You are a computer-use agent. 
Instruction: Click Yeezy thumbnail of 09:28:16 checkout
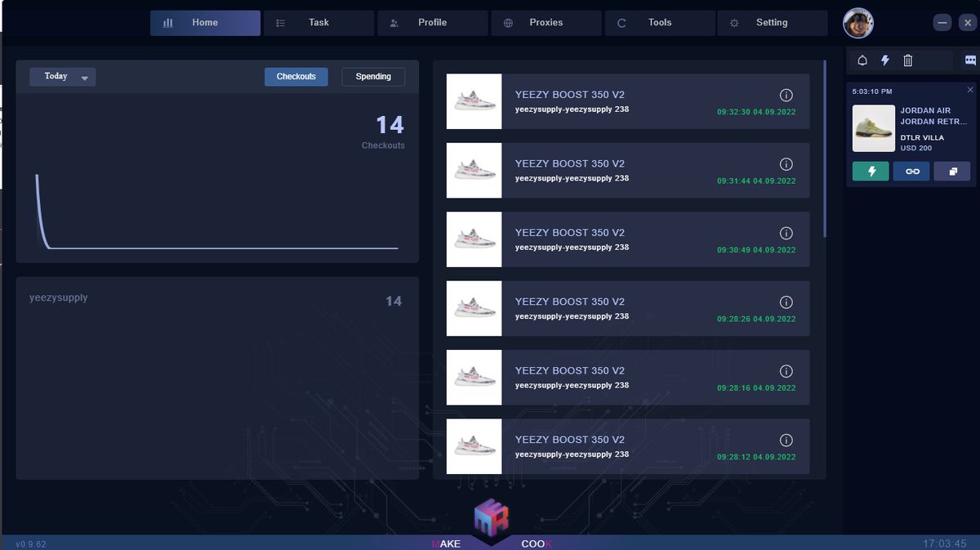tap(474, 377)
